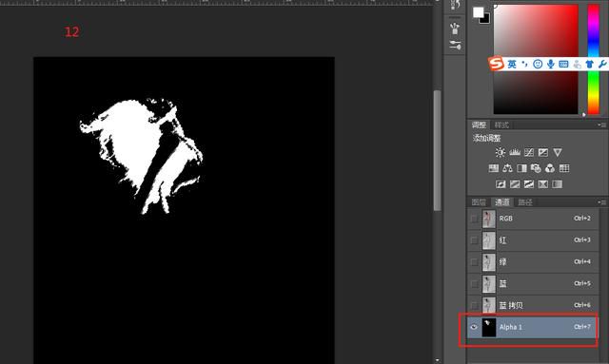Image resolution: width=609 pixels, height=364 pixels.
Task: Activate Sogou voice input microphone
Action: point(550,64)
